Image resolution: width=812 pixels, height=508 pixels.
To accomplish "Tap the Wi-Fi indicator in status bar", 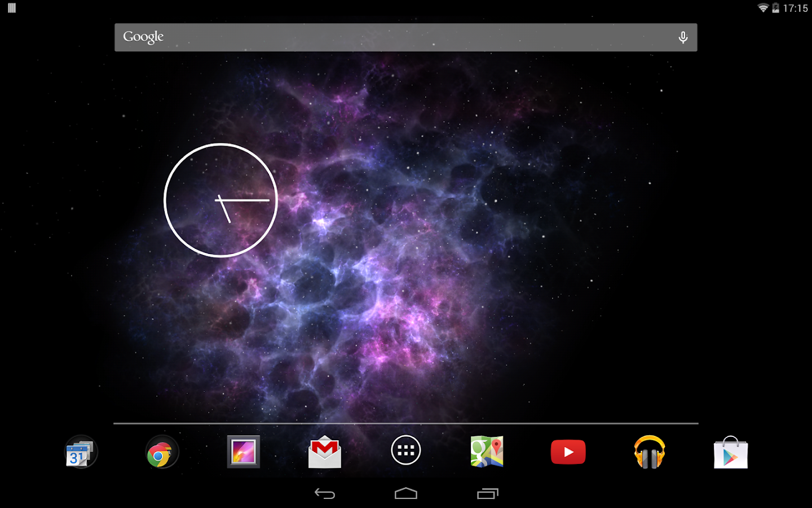I will [x=764, y=8].
